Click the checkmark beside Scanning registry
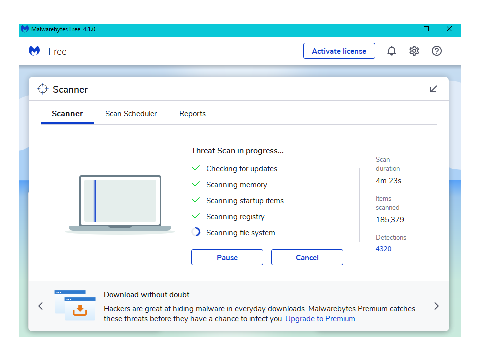The image size is (480, 360). [196, 216]
